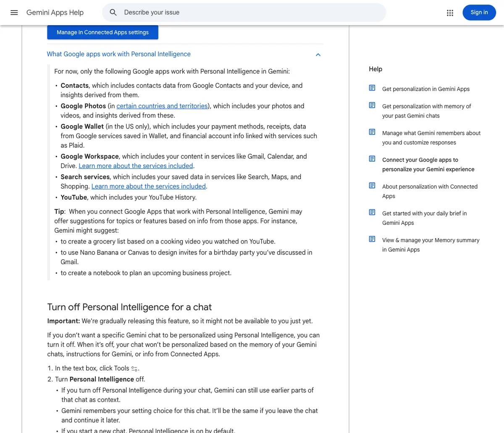Viewport: 504px width, 433px height.
Task: Open 'View & manage your Memory summary'
Action: click(x=431, y=245)
